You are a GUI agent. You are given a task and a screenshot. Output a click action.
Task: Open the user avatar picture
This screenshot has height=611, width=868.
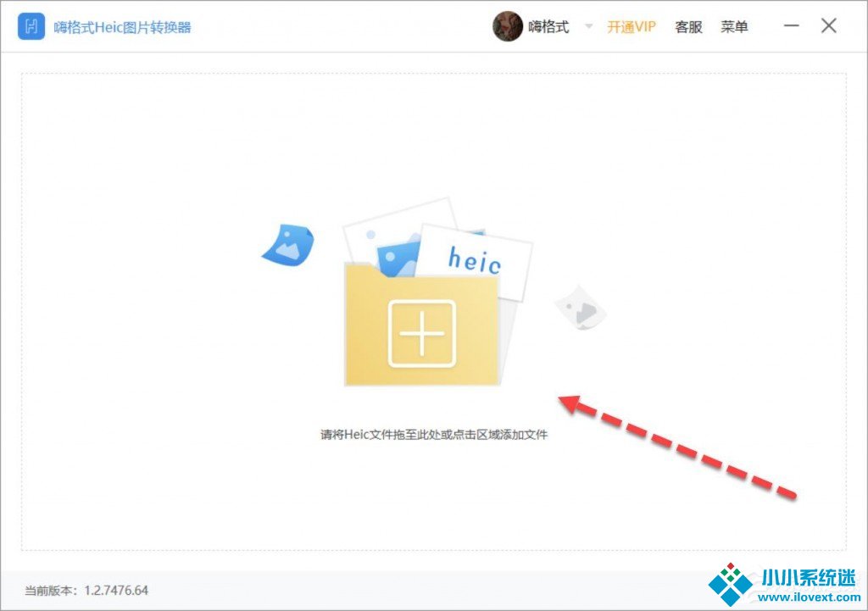[x=507, y=26]
